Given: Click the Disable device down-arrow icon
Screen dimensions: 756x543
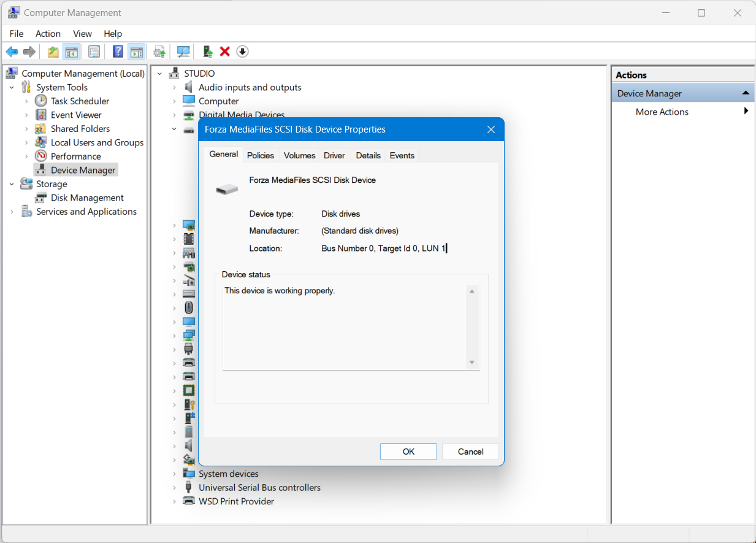Looking at the screenshot, I should click(x=242, y=52).
